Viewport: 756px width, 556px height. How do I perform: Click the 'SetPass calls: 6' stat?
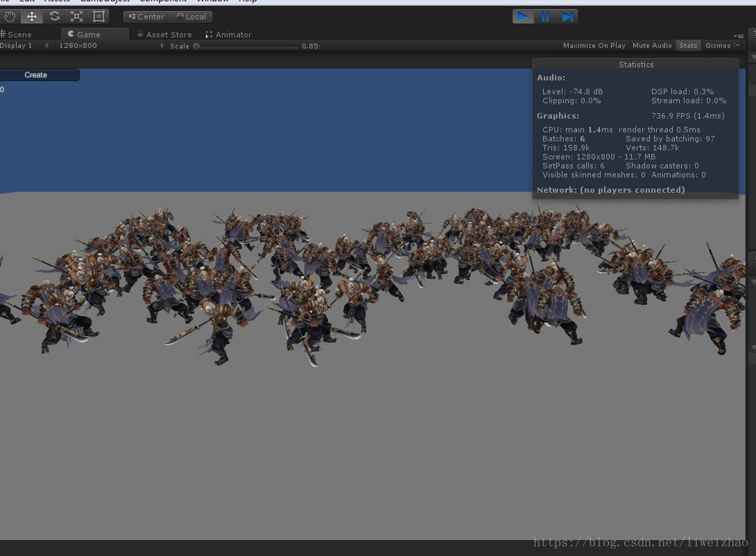574,166
